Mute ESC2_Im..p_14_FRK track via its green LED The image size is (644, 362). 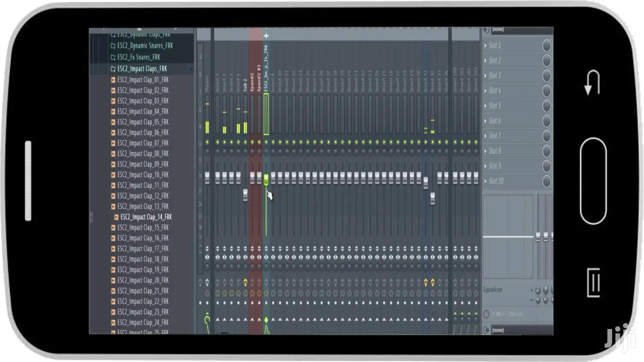tap(266, 142)
